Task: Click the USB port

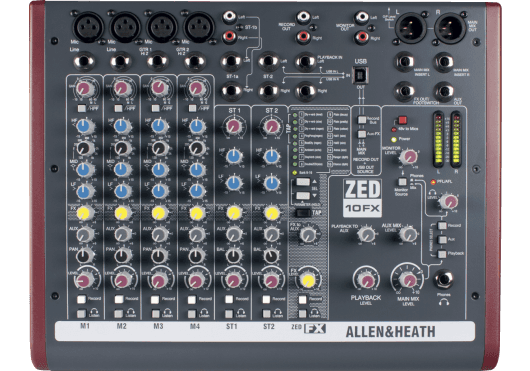Action: click(x=361, y=75)
